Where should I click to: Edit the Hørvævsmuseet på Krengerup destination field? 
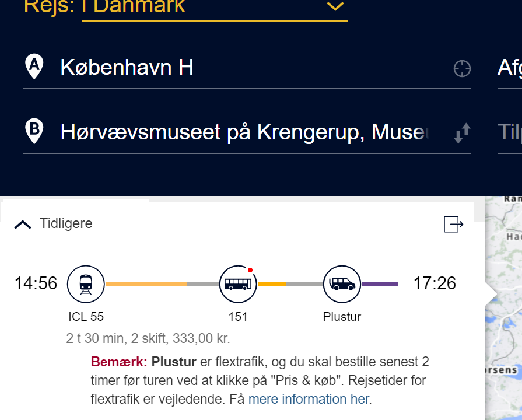coord(247,132)
